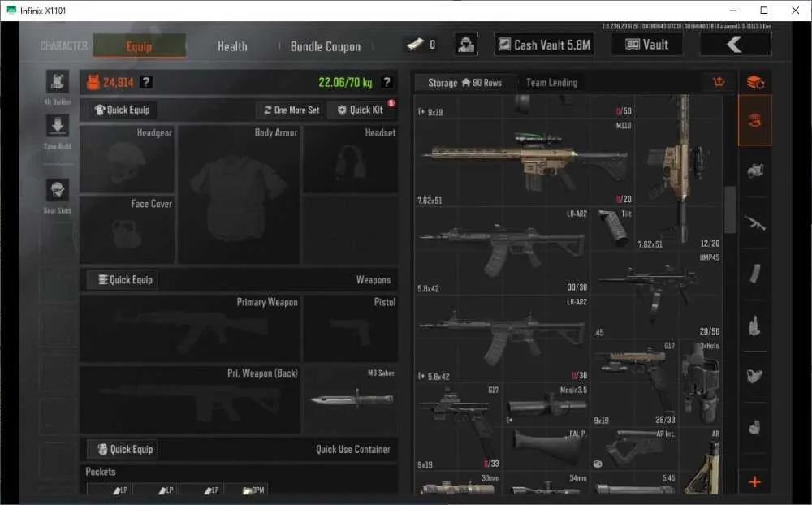Open the Gear Skins icon
The image size is (812, 505).
58,190
